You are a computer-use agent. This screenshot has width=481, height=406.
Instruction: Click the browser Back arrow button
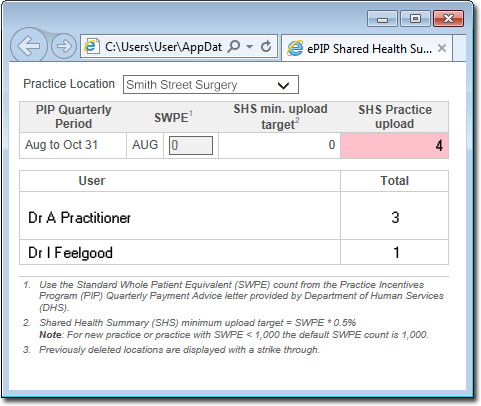[x=29, y=46]
